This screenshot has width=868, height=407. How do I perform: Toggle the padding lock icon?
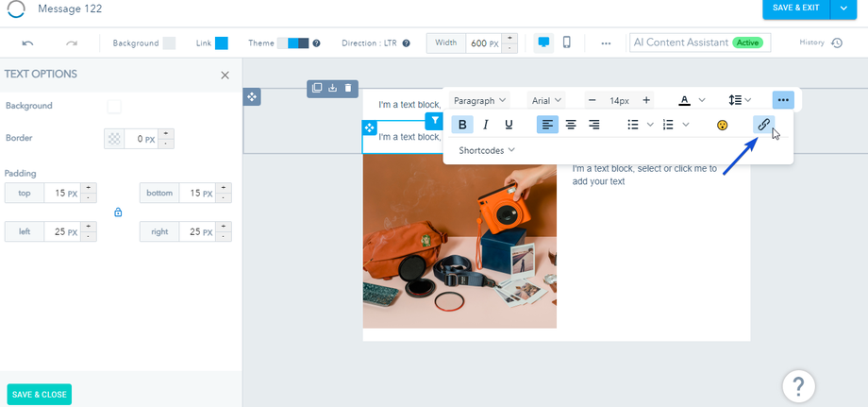coord(118,212)
